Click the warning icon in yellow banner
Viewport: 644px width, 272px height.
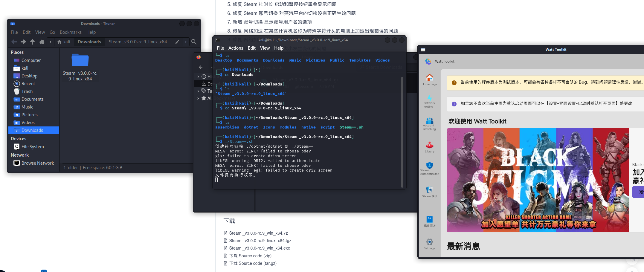click(x=454, y=82)
